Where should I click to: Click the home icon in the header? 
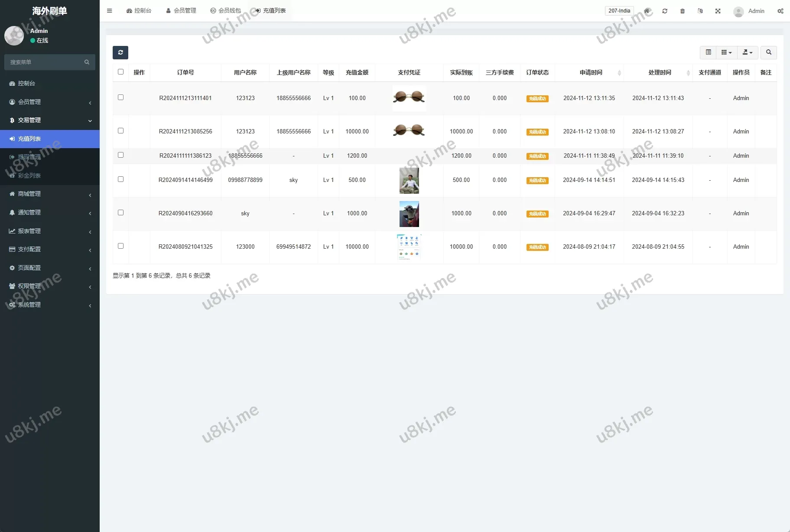(x=647, y=11)
